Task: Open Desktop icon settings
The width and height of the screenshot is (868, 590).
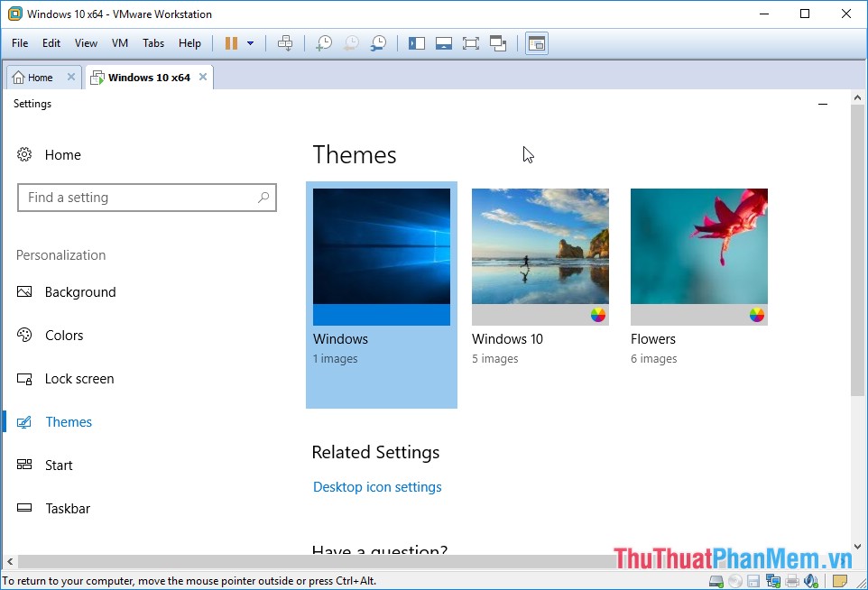Action: 377,486
